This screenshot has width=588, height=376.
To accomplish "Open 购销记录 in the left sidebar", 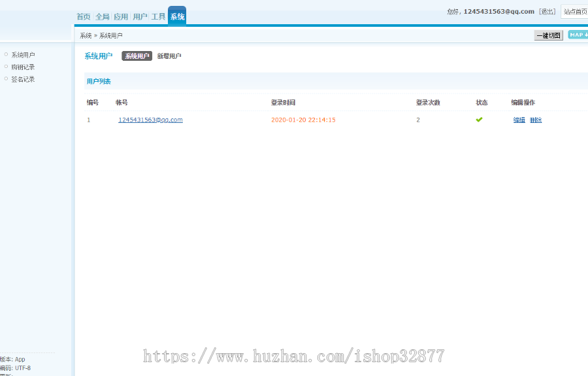I will coord(23,67).
